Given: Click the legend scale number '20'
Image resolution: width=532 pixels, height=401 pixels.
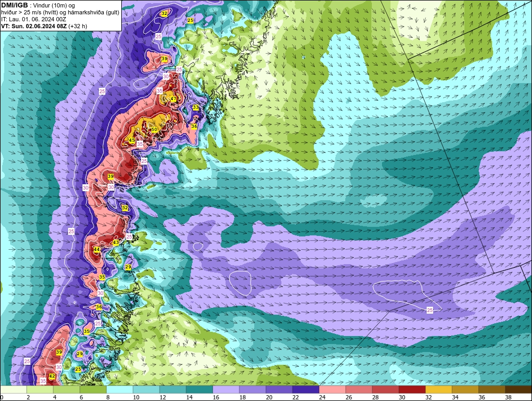Looking at the screenshot, I should coord(269,398).
